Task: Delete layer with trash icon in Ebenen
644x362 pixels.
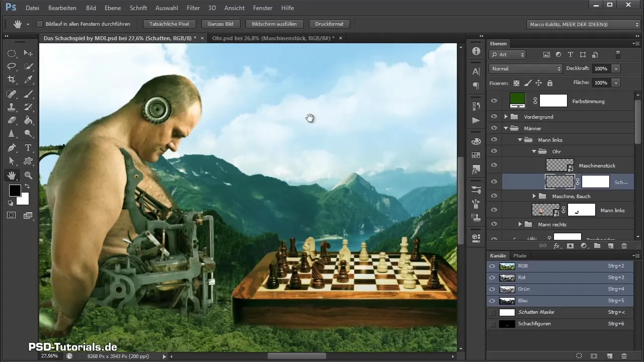Action: 624,246
